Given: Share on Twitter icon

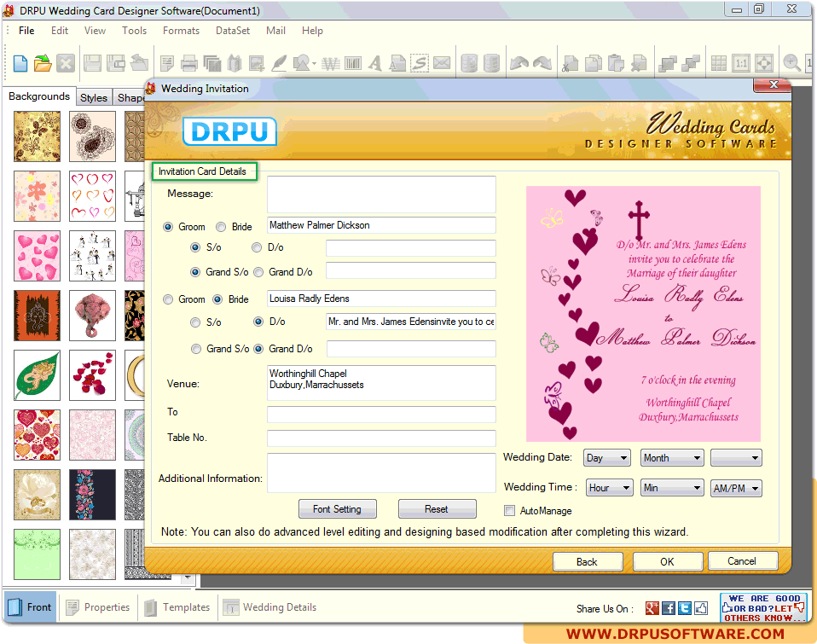Looking at the screenshot, I should point(684,608).
